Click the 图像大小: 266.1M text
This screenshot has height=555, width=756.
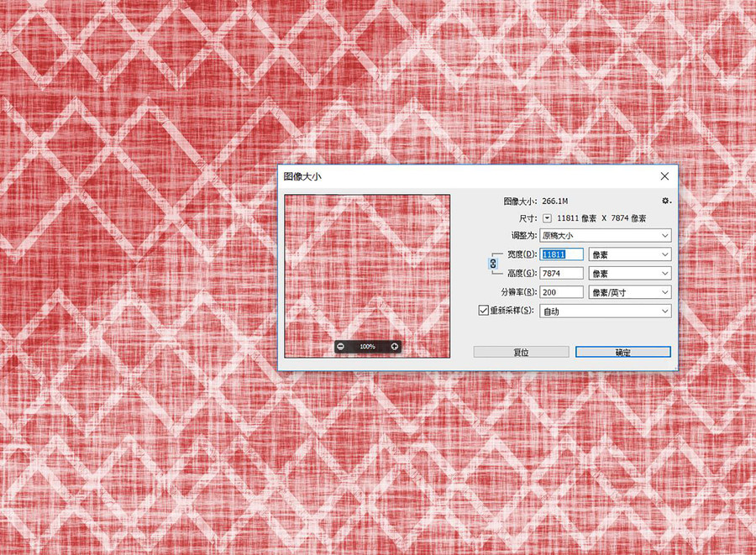pyautogui.click(x=536, y=201)
